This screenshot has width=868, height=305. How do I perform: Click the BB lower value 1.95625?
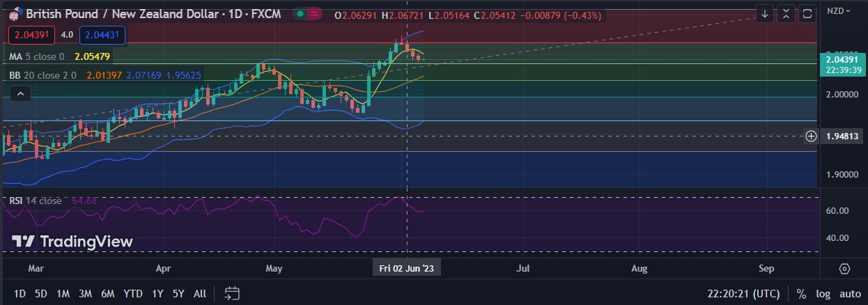(x=184, y=75)
